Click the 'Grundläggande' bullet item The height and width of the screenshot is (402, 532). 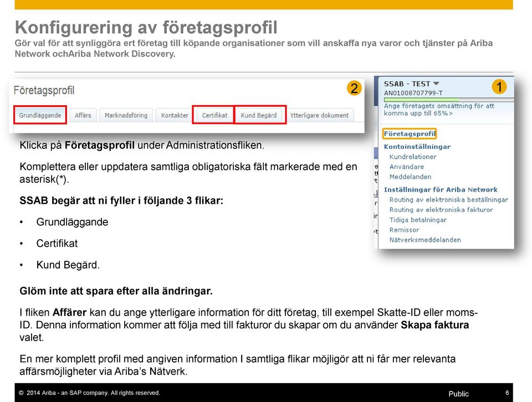pyautogui.click(x=72, y=222)
